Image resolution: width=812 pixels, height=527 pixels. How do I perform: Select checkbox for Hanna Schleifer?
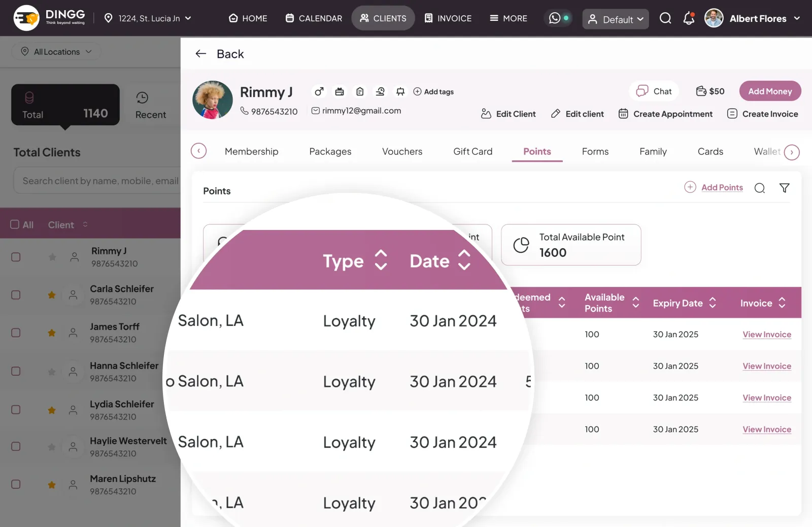tap(16, 372)
